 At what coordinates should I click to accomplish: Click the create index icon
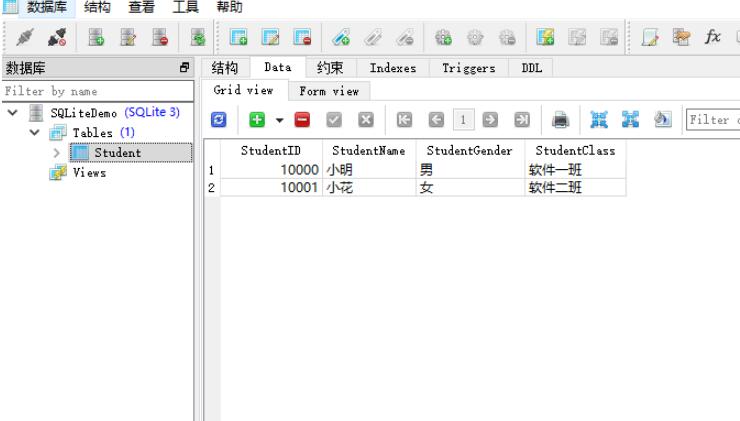(341, 37)
